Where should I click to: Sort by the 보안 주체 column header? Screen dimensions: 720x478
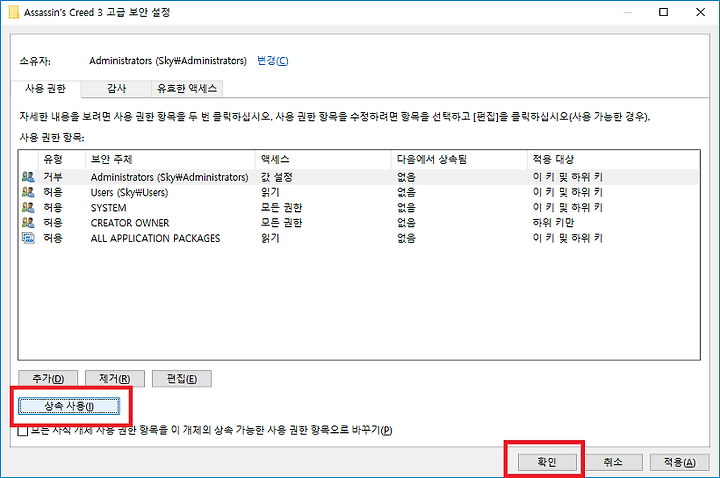(x=170, y=159)
